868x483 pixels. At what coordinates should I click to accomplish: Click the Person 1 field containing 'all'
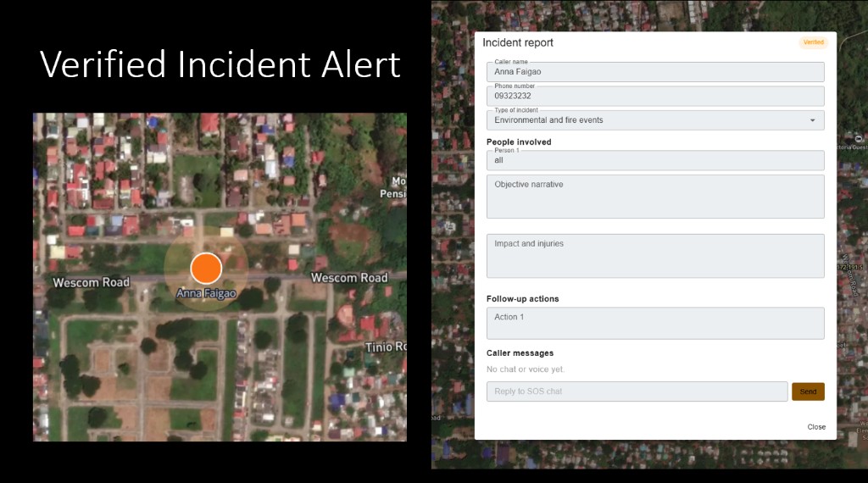click(655, 160)
